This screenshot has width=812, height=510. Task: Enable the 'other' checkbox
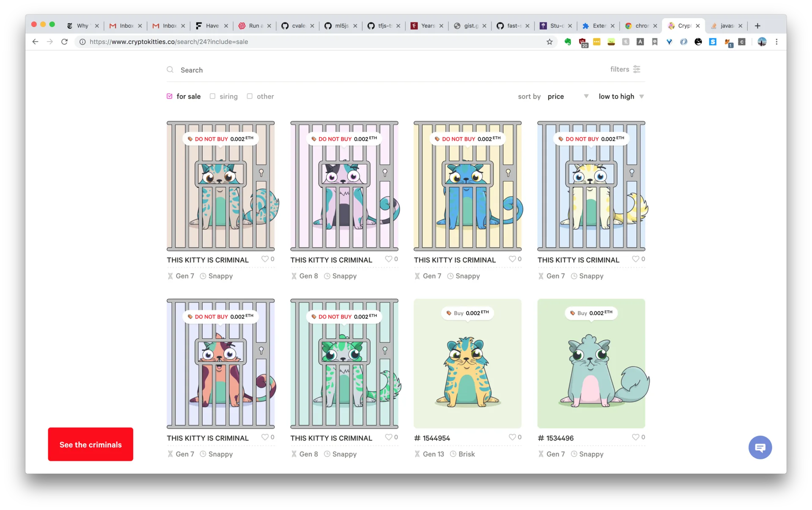point(250,96)
